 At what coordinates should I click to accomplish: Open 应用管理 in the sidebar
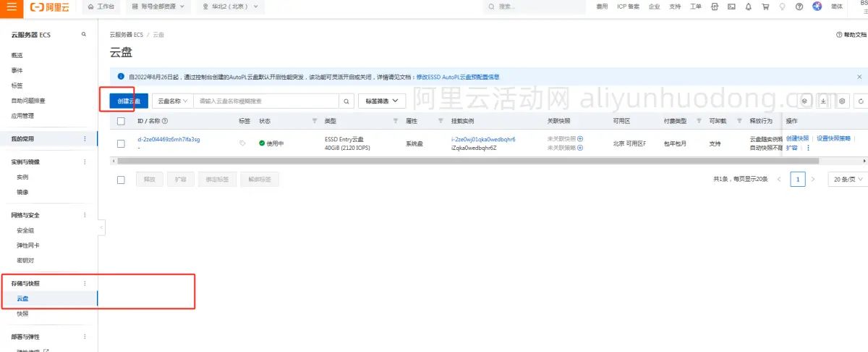[x=22, y=116]
